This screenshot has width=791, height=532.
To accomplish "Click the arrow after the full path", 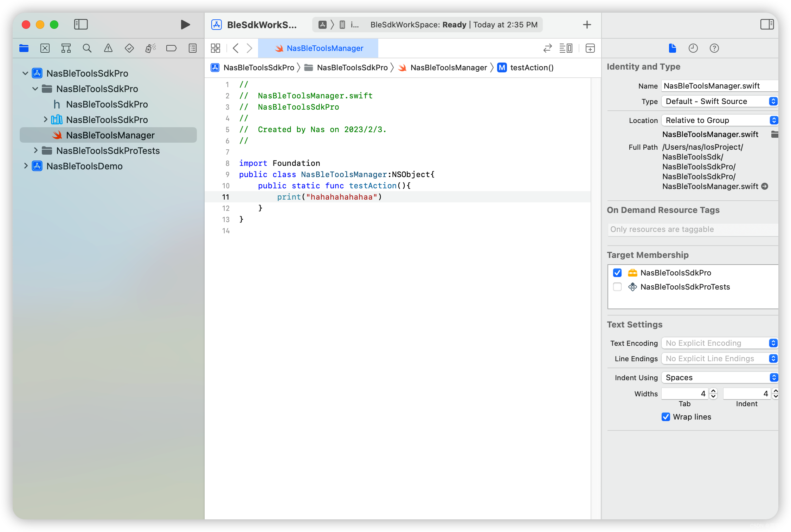I will coord(765,186).
